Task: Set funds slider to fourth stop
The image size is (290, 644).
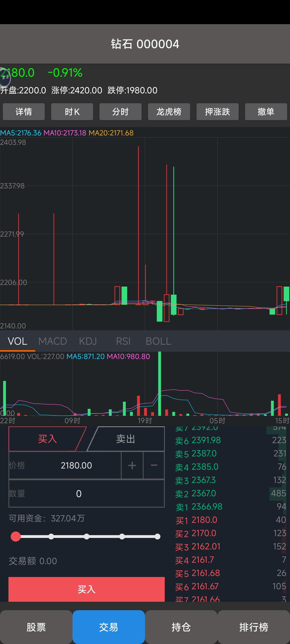Action: click(122, 537)
